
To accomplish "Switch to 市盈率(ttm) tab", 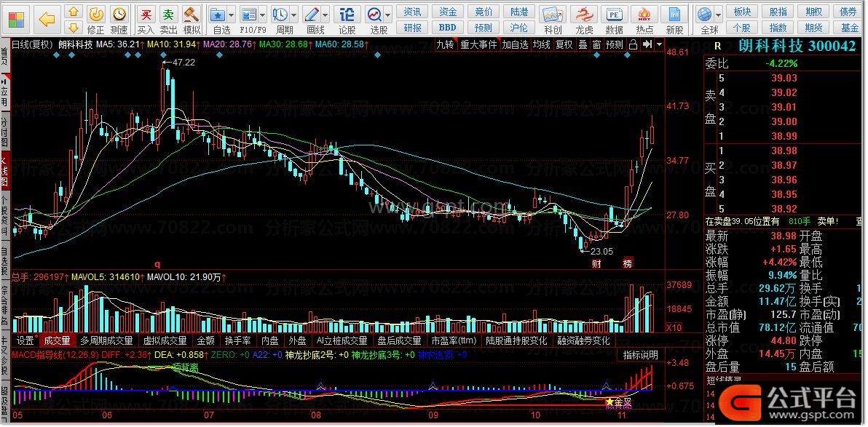I will 454,340.
